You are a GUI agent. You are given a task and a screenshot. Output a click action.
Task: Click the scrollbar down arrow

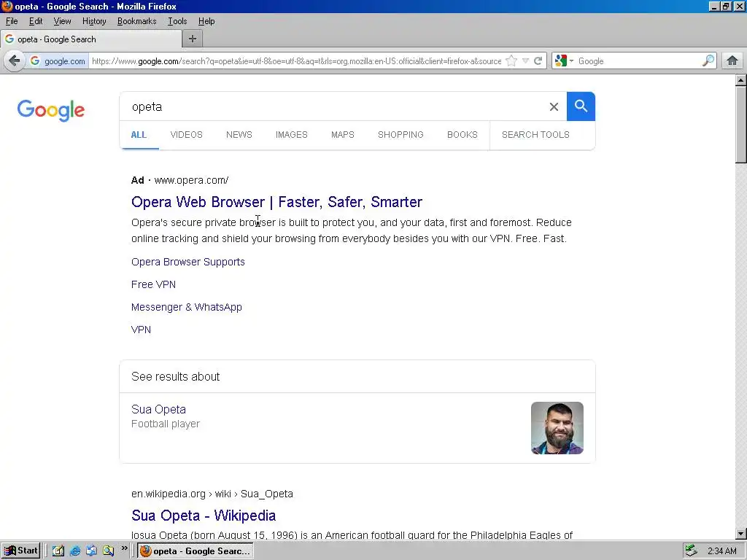pyautogui.click(x=741, y=534)
